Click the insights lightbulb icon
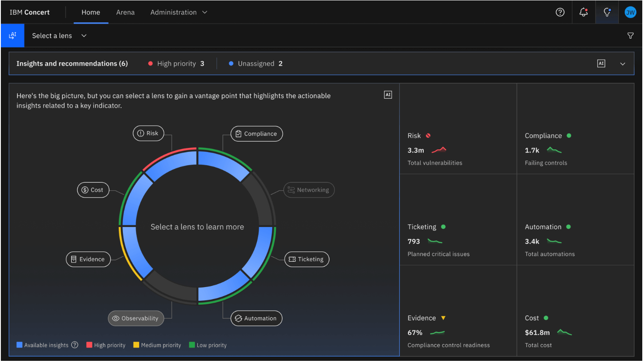Screen dimensions: 644x363 click(607, 12)
